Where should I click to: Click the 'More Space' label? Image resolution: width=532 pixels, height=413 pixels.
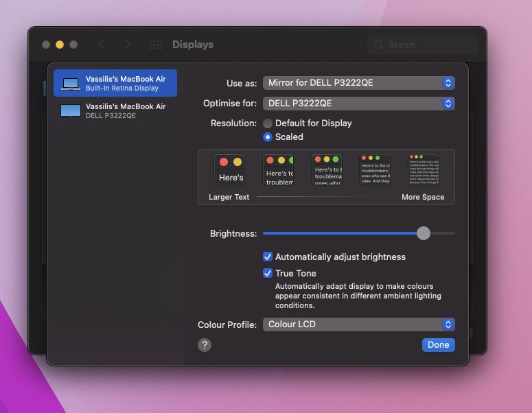pos(423,197)
